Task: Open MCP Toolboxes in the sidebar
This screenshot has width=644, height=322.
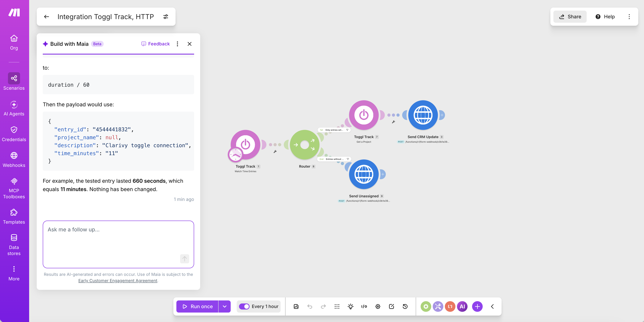Action: point(14,188)
